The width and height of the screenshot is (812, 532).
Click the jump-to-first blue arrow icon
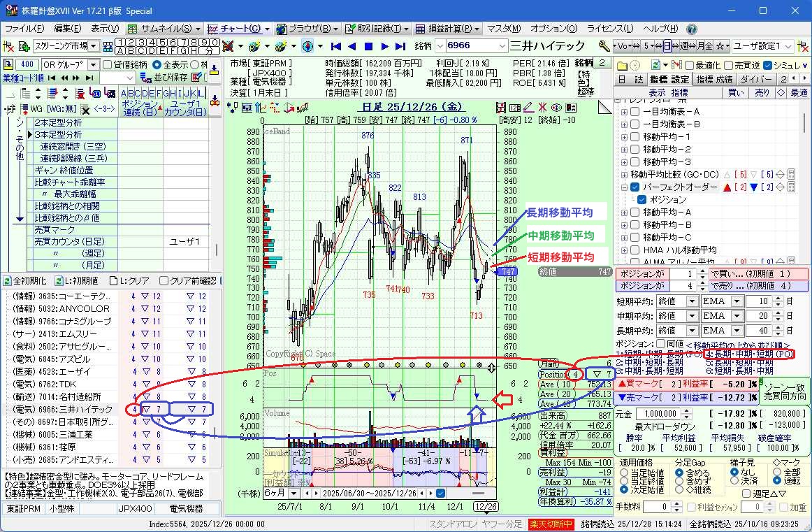[335, 46]
